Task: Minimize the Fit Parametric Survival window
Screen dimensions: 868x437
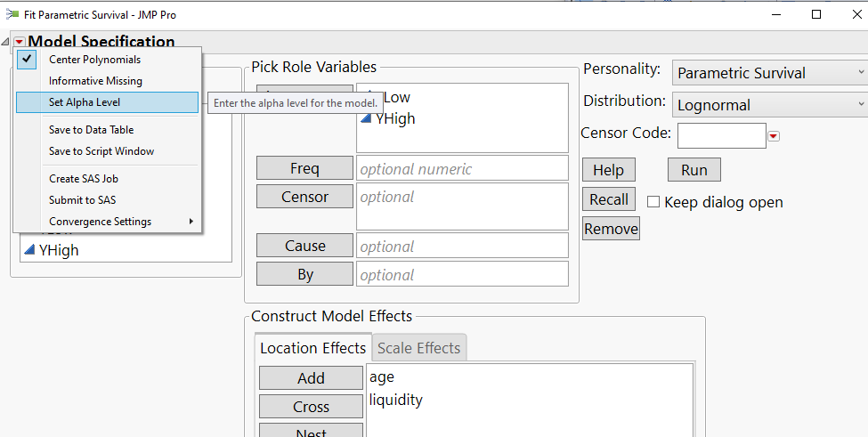Action: (776, 15)
